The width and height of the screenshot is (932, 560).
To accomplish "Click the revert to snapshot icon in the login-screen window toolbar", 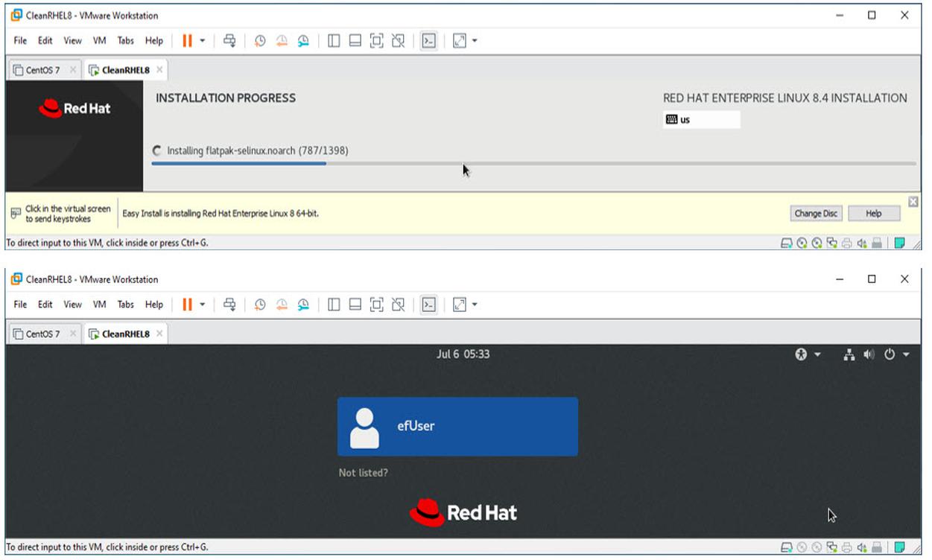I will point(282,305).
